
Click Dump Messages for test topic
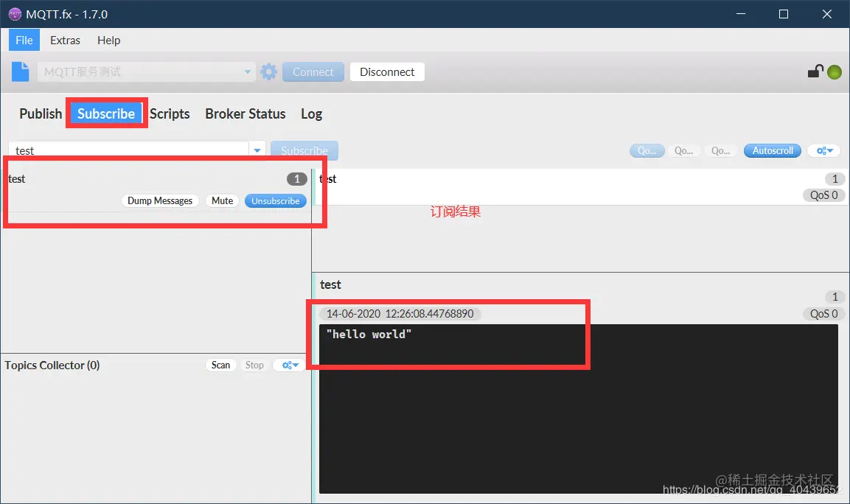(160, 200)
